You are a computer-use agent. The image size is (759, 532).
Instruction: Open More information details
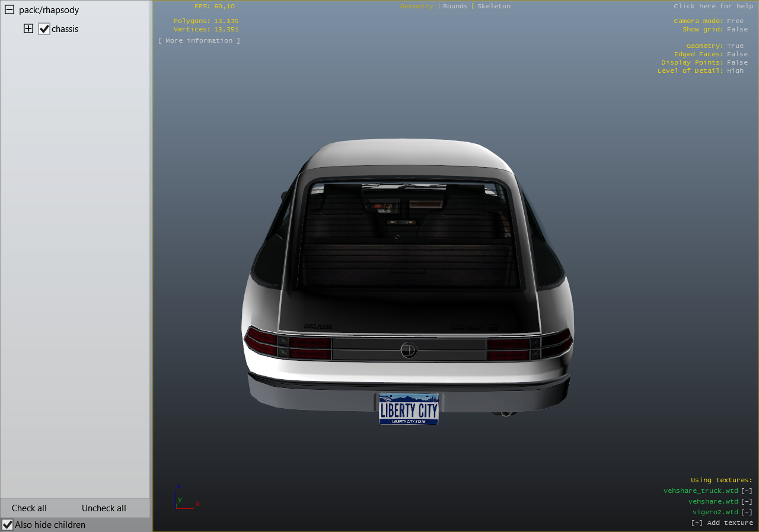(199, 40)
